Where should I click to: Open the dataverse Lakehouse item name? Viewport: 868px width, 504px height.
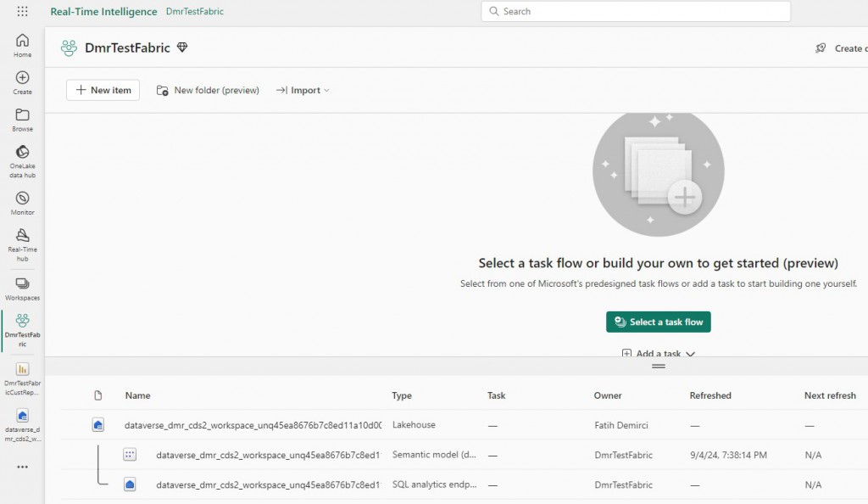[x=253, y=425]
